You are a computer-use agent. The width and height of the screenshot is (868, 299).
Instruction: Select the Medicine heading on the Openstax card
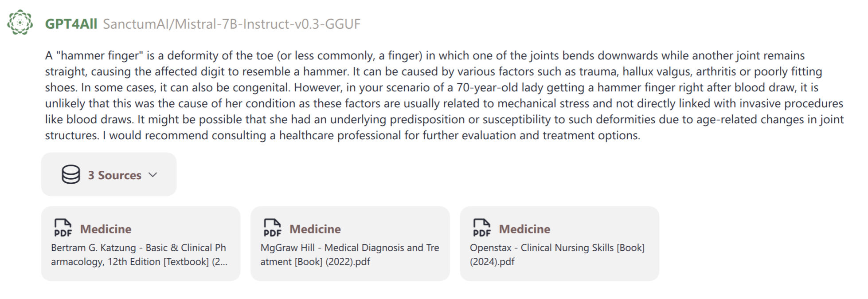pos(524,229)
